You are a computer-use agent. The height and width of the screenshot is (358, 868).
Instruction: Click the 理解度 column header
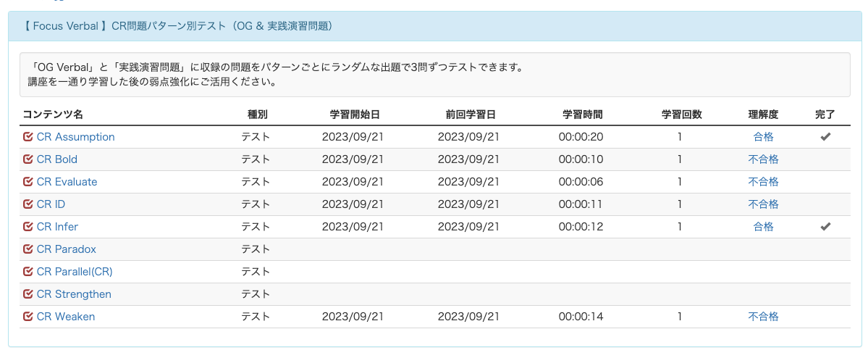(x=763, y=115)
